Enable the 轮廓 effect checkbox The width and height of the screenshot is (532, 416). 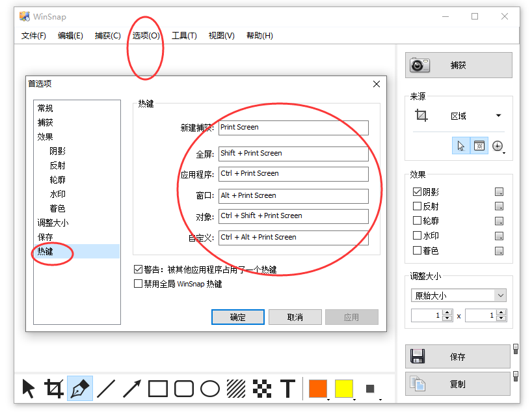pos(417,221)
